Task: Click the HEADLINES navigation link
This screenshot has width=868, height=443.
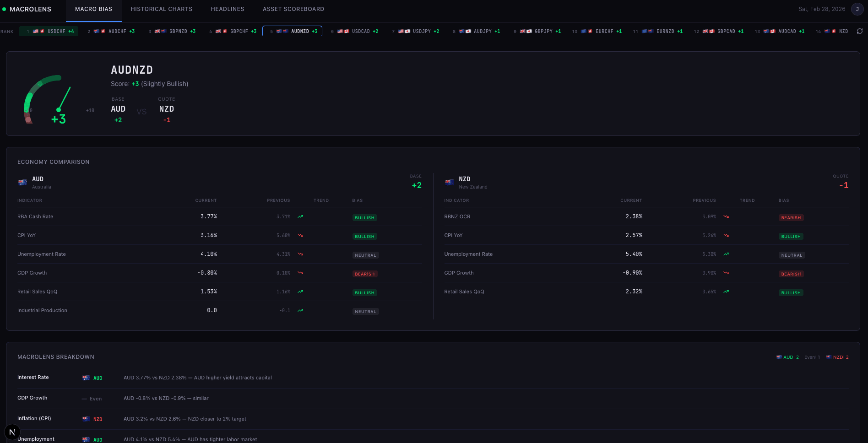Action: (x=228, y=9)
